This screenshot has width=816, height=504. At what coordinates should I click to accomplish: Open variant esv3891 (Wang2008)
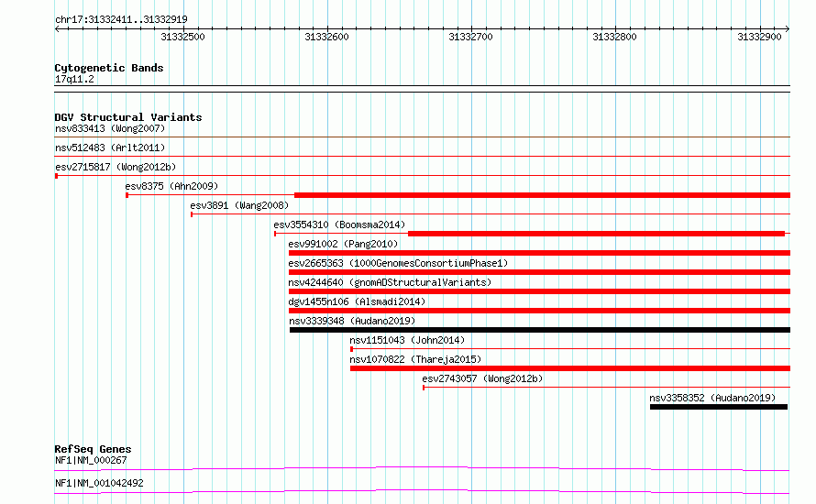tap(239, 205)
